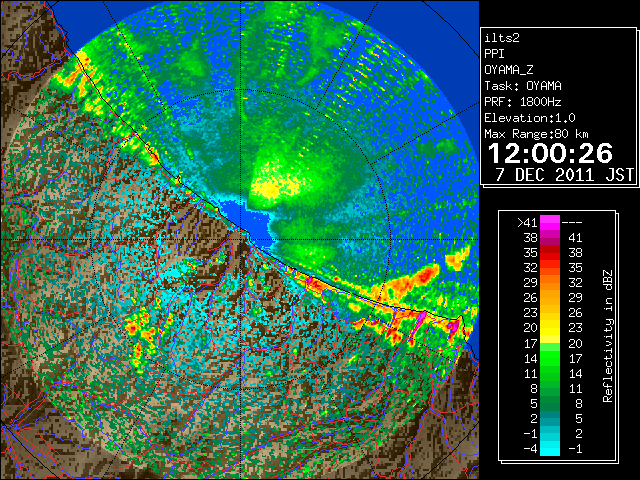Select the "7 DEC 2011 JST" date
Image resolution: width=640 pixels, height=480 pixels.
point(564,175)
